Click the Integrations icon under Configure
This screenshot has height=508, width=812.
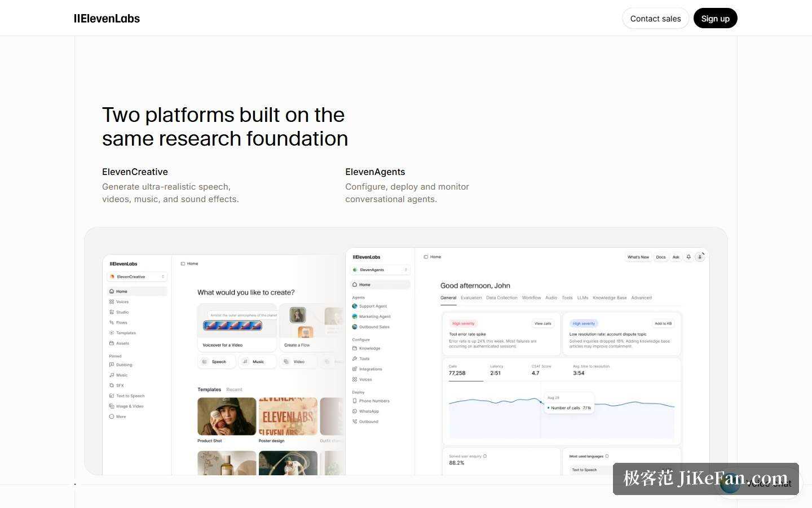tap(355, 369)
